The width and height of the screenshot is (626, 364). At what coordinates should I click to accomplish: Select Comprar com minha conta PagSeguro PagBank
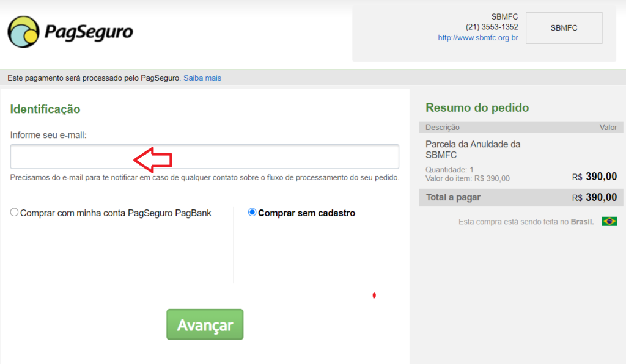coord(15,213)
